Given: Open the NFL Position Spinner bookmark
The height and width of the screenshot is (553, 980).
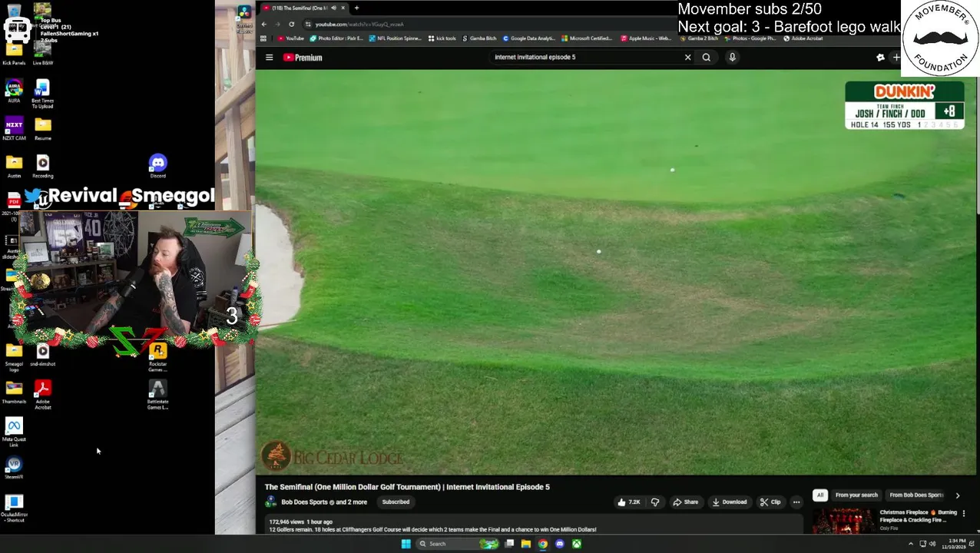Looking at the screenshot, I should click(395, 38).
